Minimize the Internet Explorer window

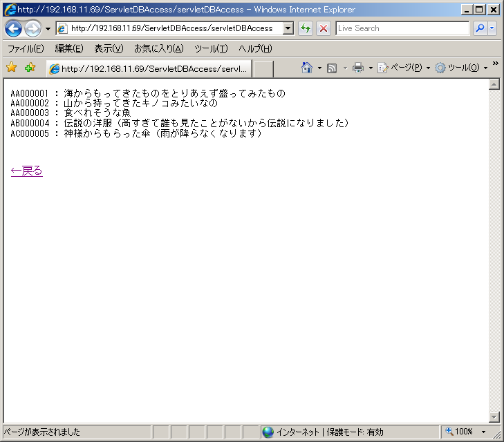click(467, 10)
